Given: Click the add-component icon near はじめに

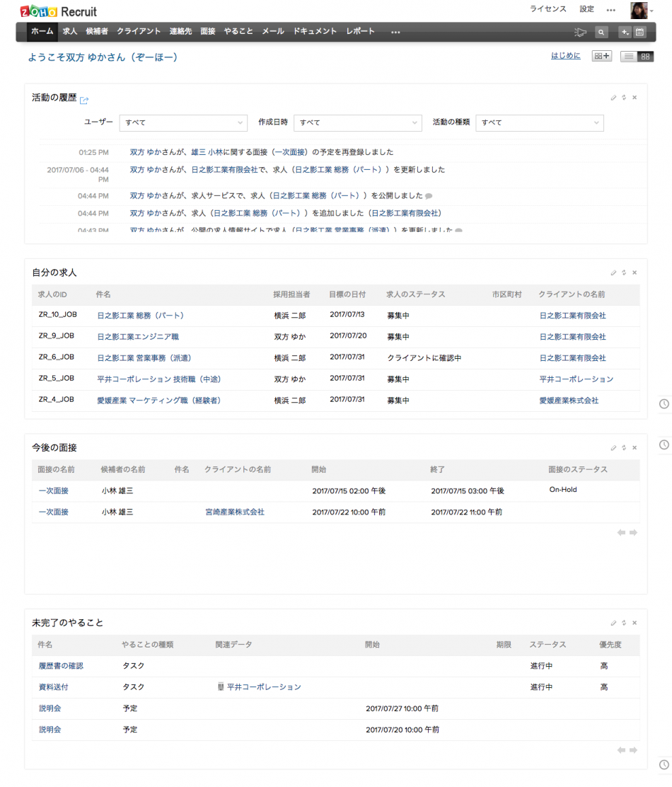Looking at the screenshot, I should point(601,55).
